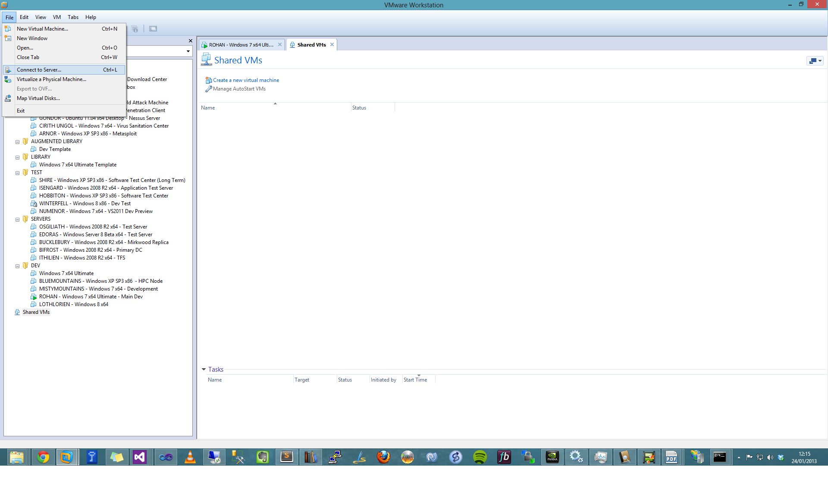Launch VLC media player from the taskbar
828x504 pixels.
pos(190,457)
